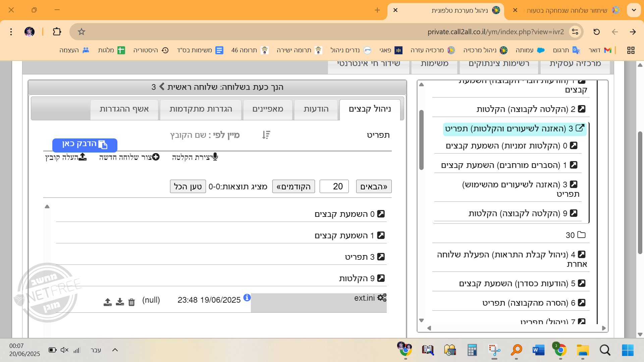This screenshot has width=644, height=362.
Task: Open Word from the taskbar
Action: tap(539, 350)
